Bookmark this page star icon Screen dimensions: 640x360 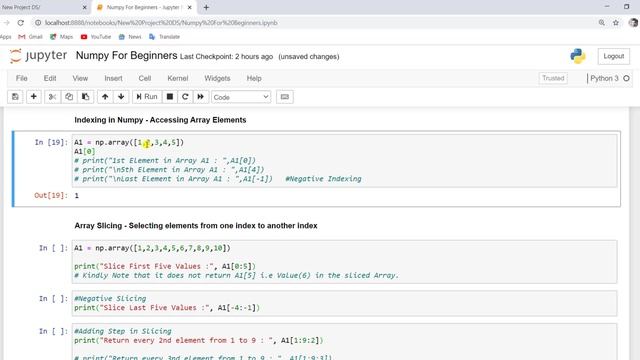click(x=616, y=23)
